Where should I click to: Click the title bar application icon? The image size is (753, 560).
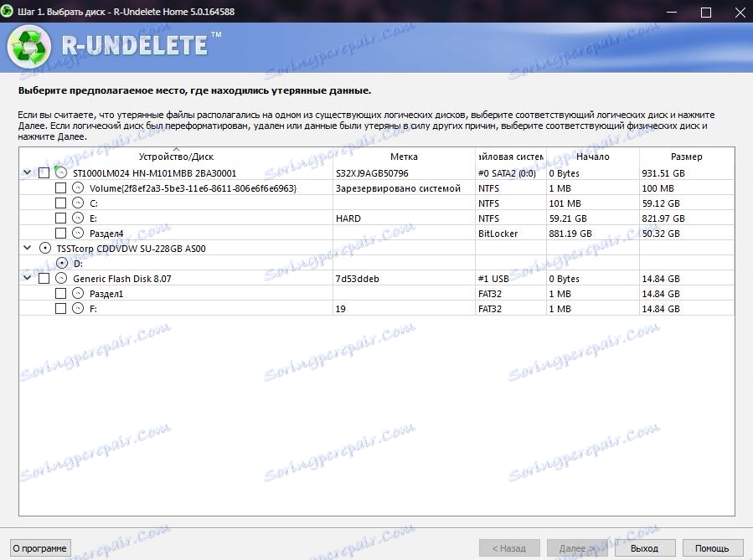(x=7, y=12)
